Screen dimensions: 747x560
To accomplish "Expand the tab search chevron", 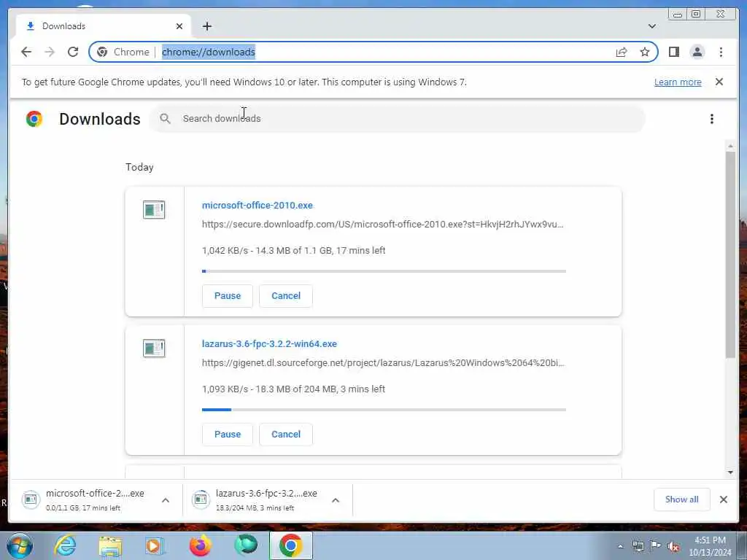I will 651,26.
